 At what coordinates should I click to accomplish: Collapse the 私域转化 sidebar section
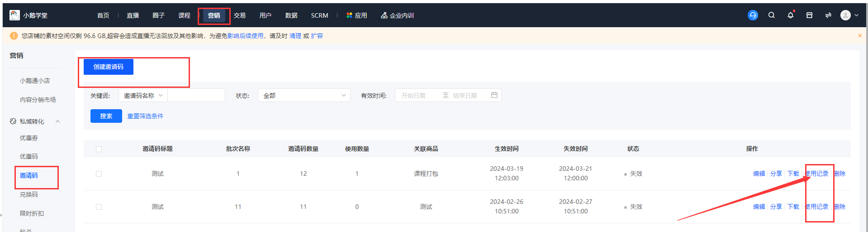click(57, 121)
